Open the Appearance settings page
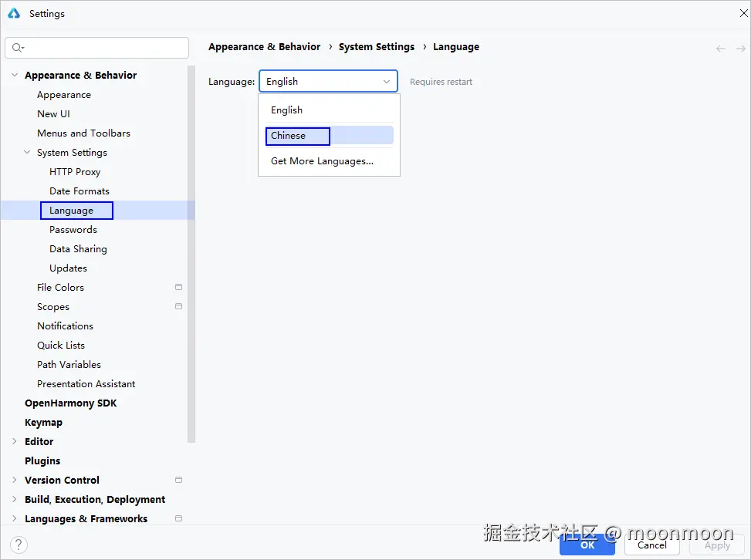Image resolution: width=751 pixels, height=560 pixels. point(64,95)
